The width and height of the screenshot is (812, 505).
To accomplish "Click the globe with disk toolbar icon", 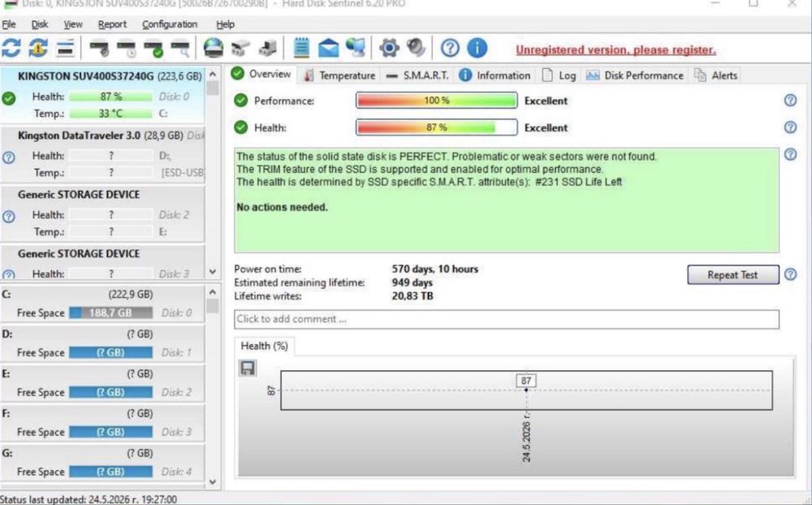I will tap(213, 48).
